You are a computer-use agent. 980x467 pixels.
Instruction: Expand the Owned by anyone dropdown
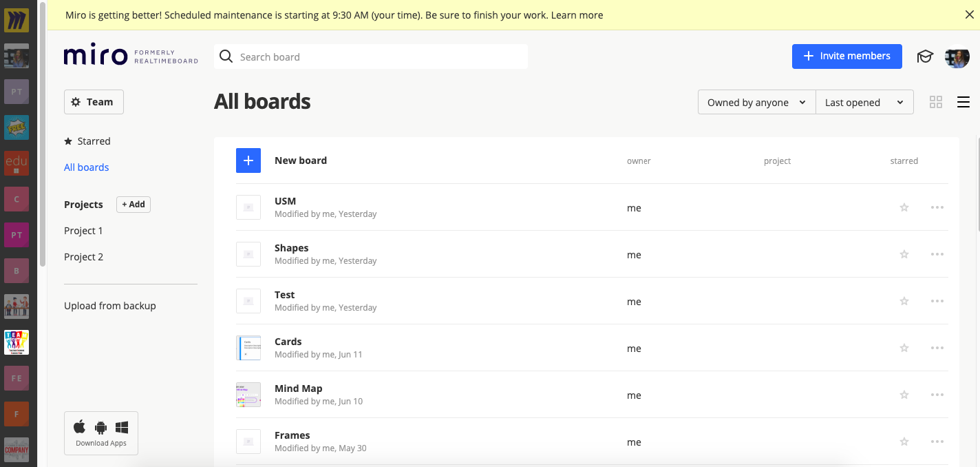click(x=756, y=102)
